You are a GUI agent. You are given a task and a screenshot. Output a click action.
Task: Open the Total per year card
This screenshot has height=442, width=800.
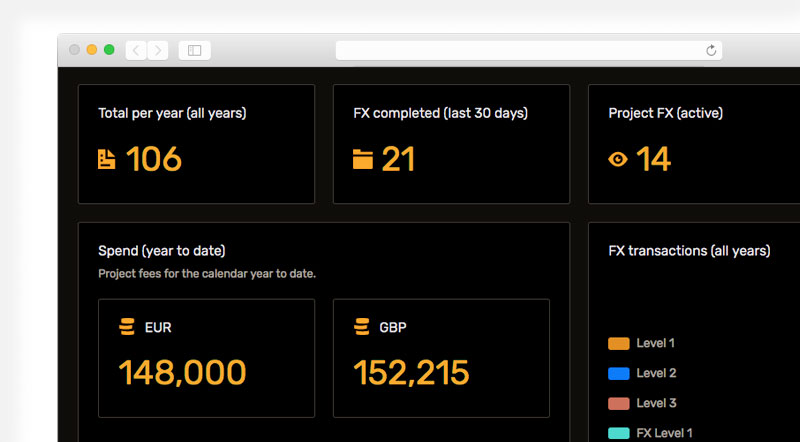196,144
